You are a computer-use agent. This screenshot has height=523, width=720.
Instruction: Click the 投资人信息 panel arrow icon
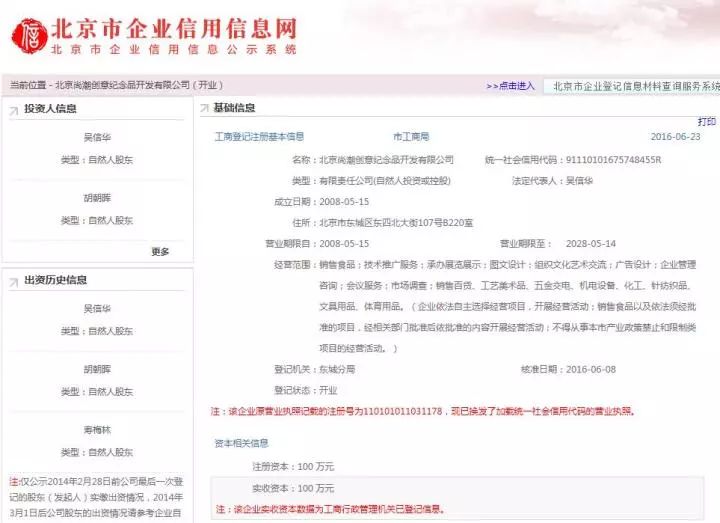point(14,111)
